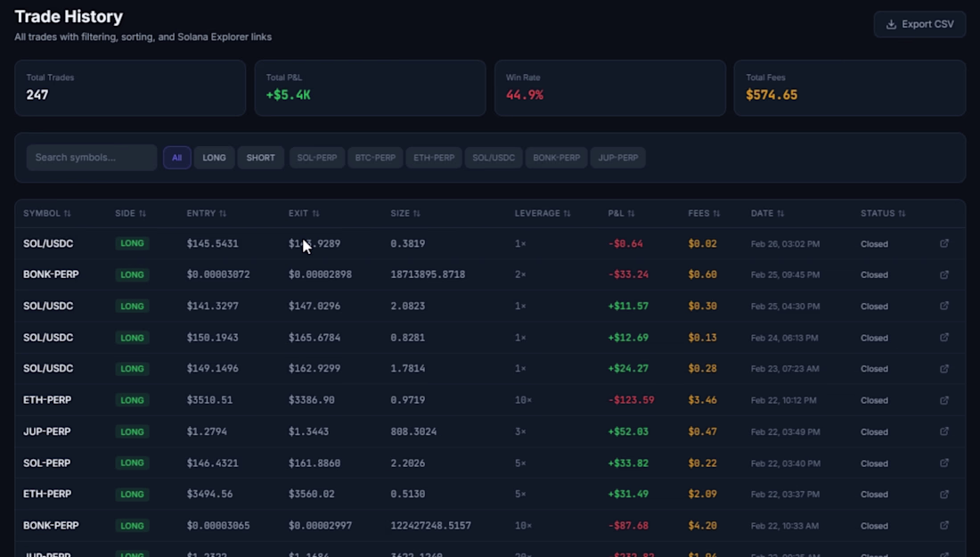Image resolution: width=980 pixels, height=557 pixels.
Task: Click the Total Fees $574.65 value
Action: coord(772,95)
